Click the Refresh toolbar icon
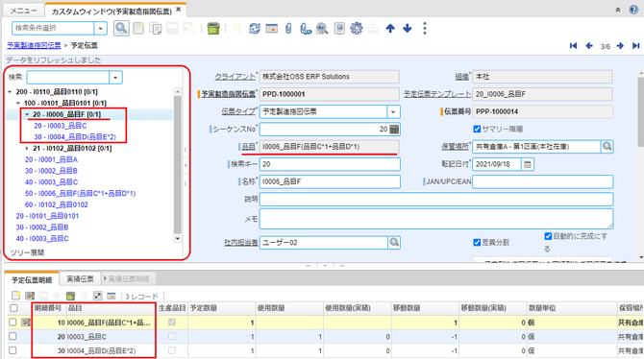This screenshot has height=359, width=644. [x=255, y=28]
